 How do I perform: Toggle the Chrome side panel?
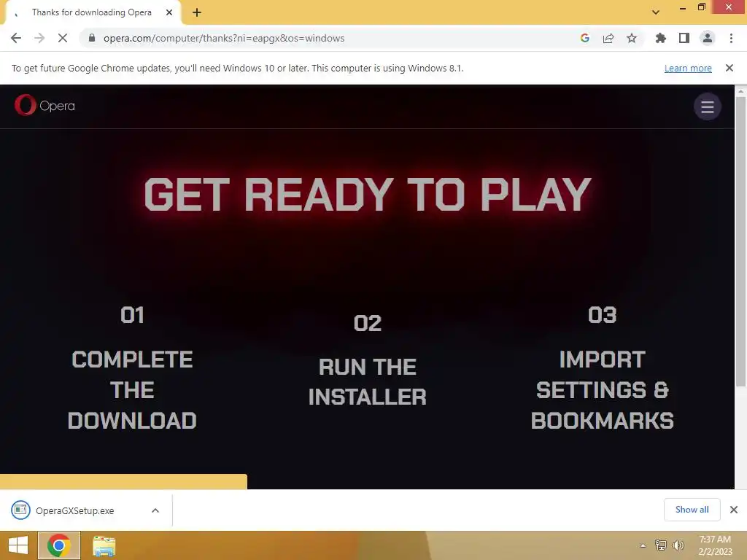coord(684,38)
